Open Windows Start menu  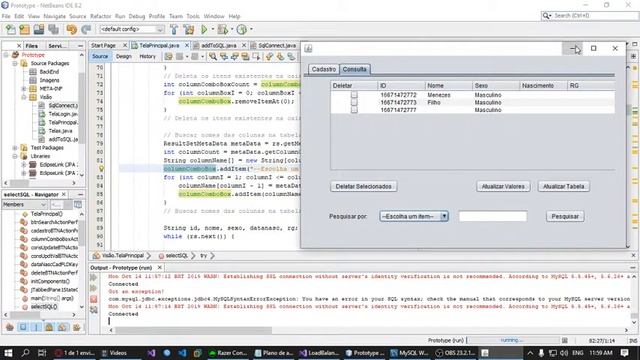click(8, 353)
